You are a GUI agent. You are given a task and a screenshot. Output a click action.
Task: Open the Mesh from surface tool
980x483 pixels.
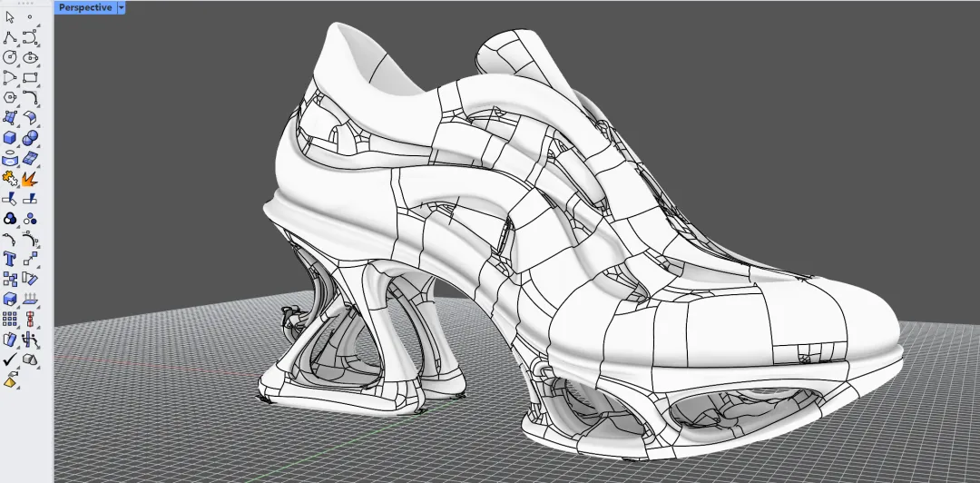[30, 158]
